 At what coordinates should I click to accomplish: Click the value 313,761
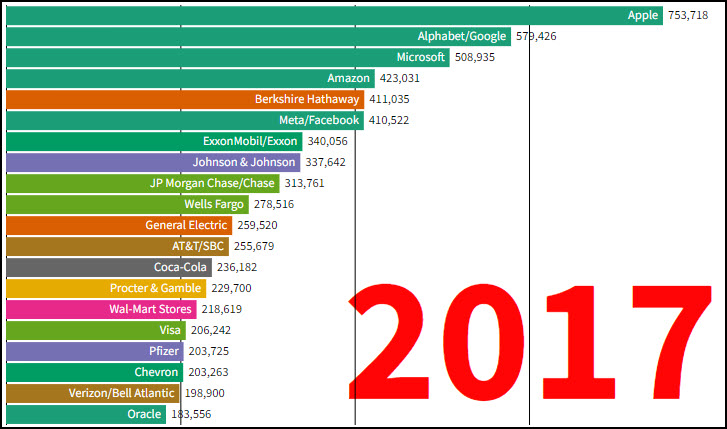[305, 183]
